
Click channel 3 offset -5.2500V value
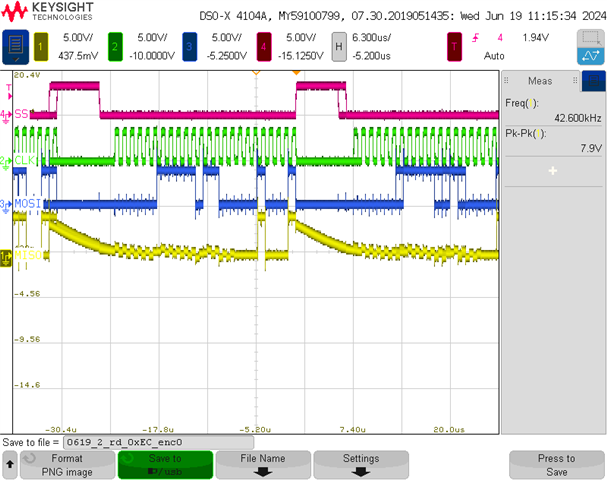pos(227,56)
